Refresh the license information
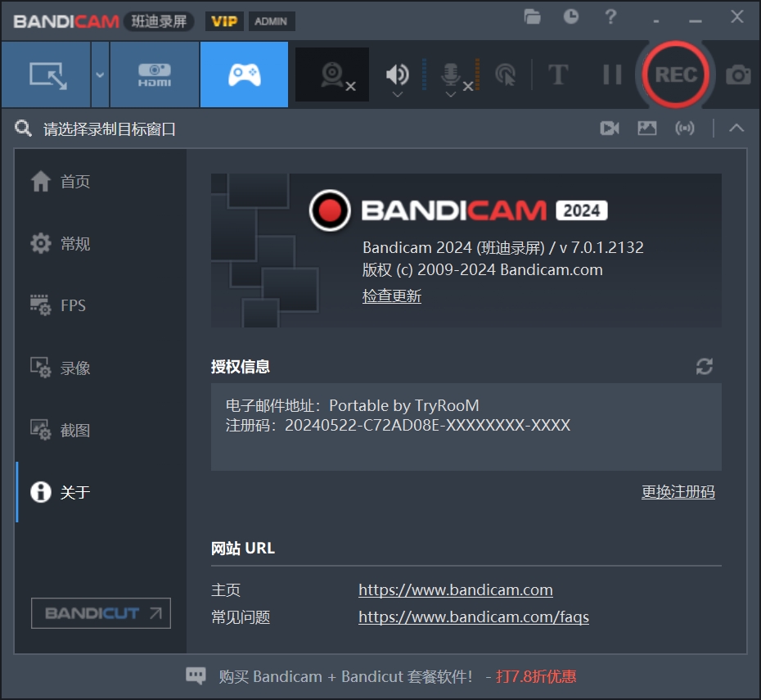Screen dimensions: 761x700 point(705,367)
